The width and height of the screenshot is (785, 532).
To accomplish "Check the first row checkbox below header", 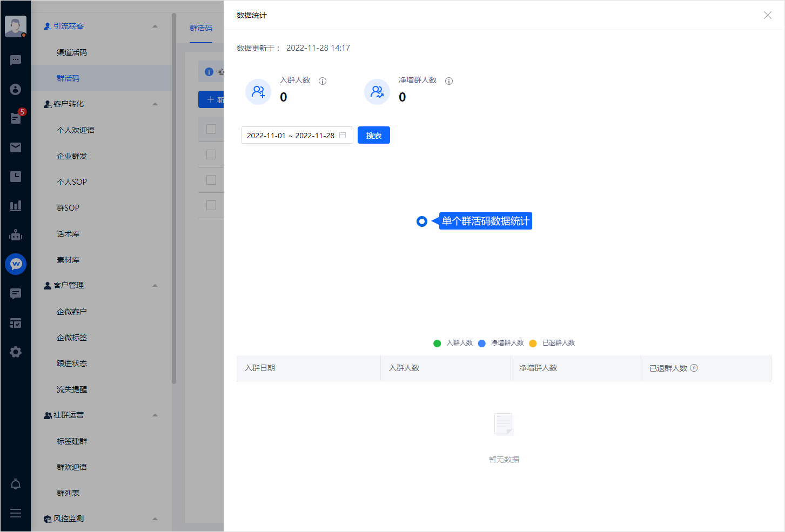I will 211,154.
